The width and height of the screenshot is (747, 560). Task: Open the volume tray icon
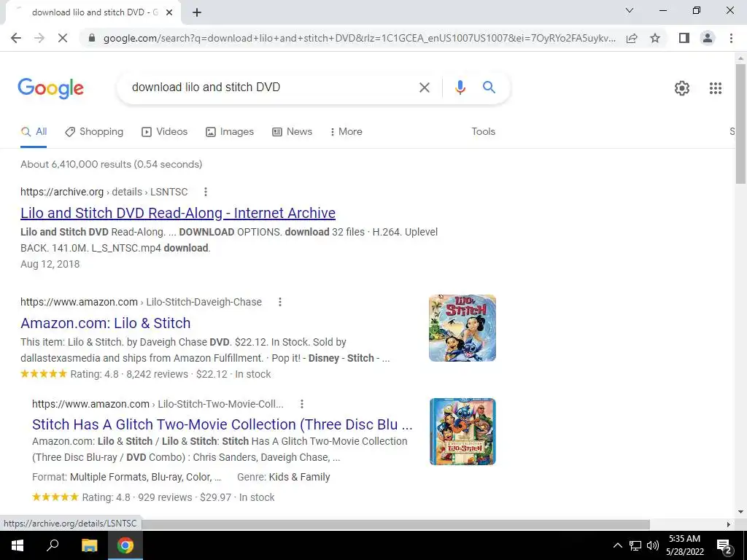[653, 545]
